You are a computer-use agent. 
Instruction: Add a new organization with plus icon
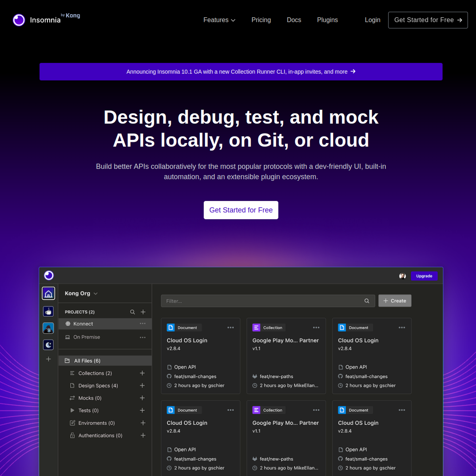point(49,359)
